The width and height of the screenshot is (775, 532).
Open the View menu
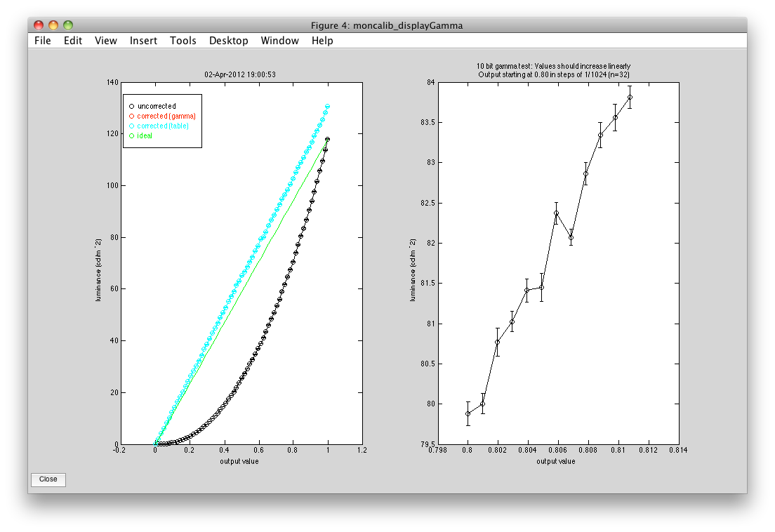point(106,41)
